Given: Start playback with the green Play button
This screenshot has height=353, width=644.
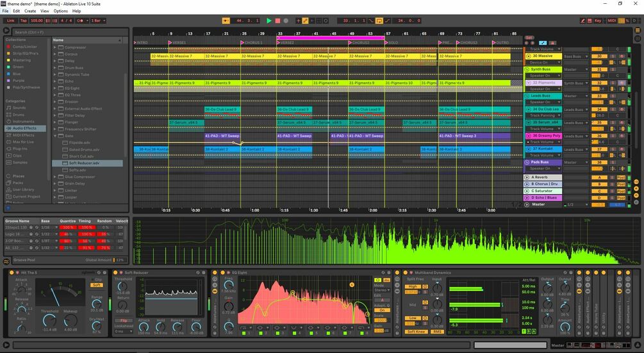Looking at the screenshot, I should click(x=269, y=21).
